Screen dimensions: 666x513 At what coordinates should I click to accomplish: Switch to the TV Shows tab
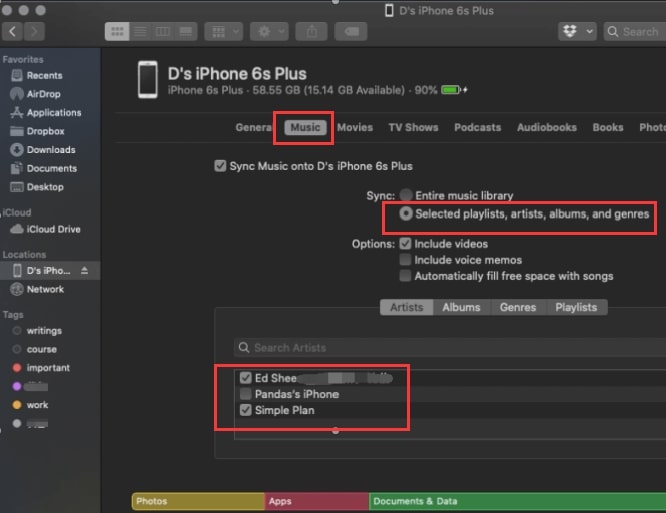tap(413, 127)
